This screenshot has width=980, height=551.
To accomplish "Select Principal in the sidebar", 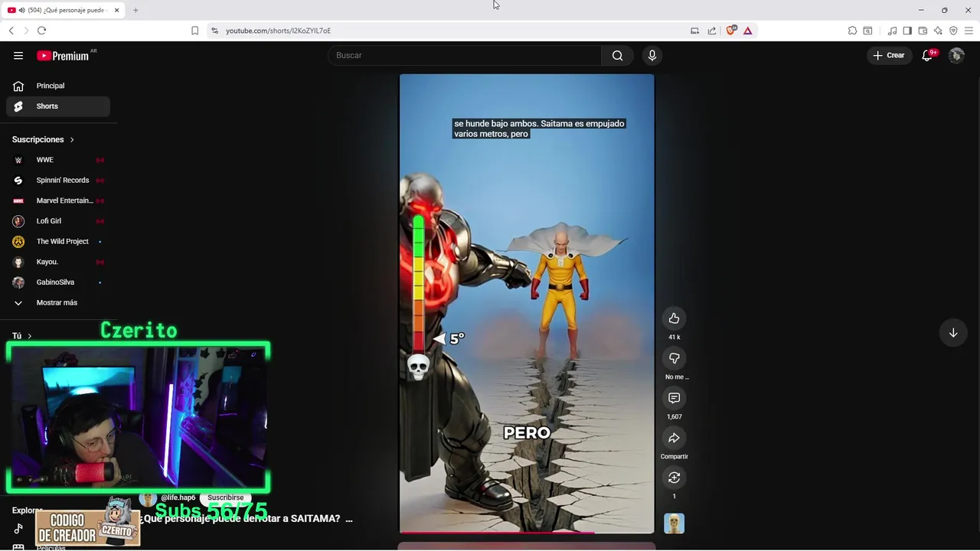I will click(x=58, y=86).
